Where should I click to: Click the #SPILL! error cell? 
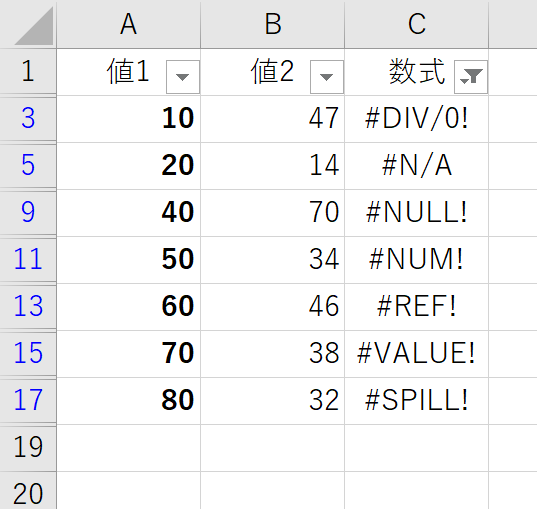click(416, 401)
